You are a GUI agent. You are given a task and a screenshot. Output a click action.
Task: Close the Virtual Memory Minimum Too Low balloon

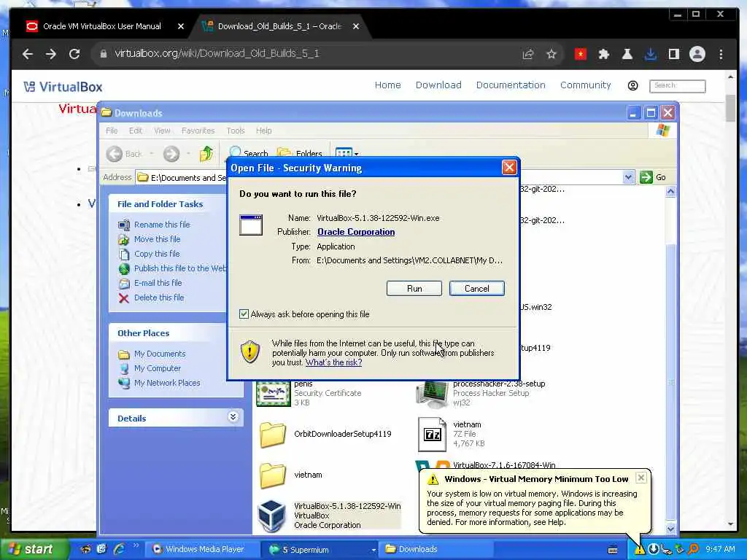coord(641,478)
